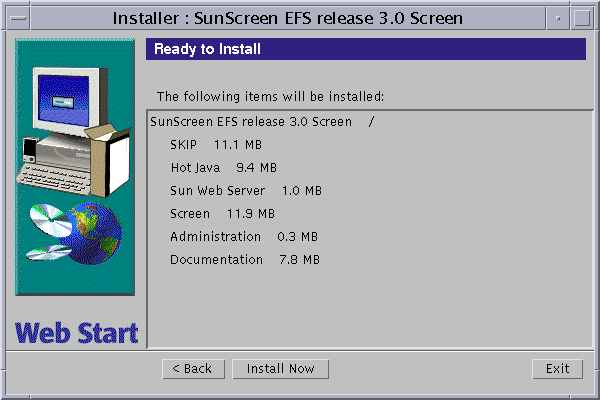Click the computer and box illustration
This screenshot has width=600, height=400.
pos(74,132)
